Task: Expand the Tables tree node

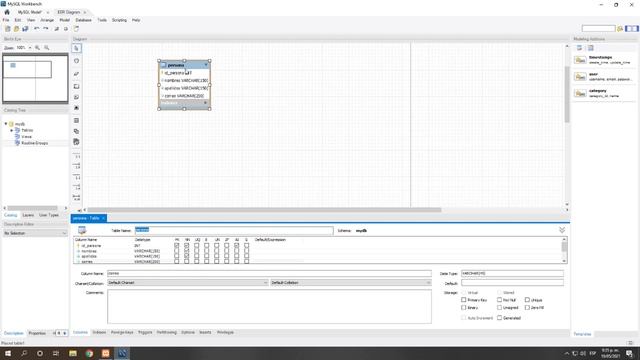Action: tap(11, 130)
